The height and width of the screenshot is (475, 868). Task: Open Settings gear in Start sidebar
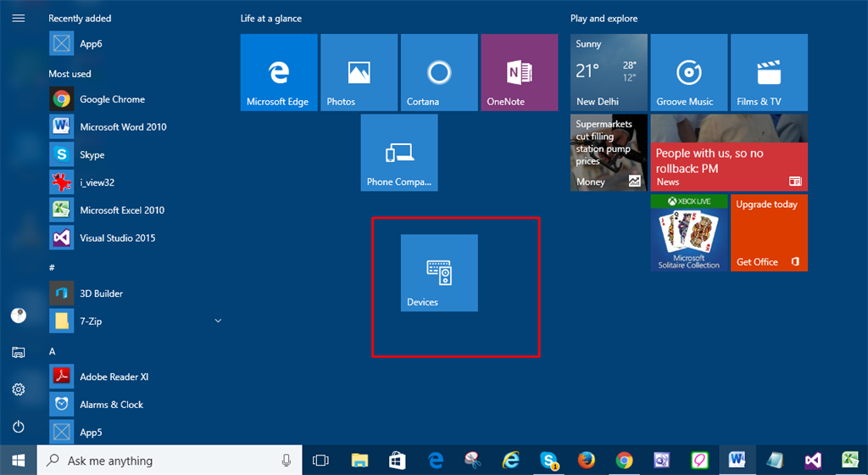(x=19, y=389)
